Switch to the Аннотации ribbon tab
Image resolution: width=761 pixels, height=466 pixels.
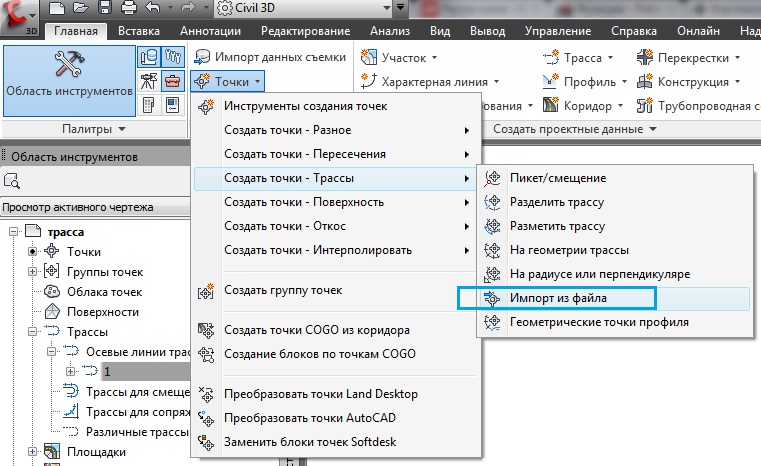pyautogui.click(x=210, y=31)
